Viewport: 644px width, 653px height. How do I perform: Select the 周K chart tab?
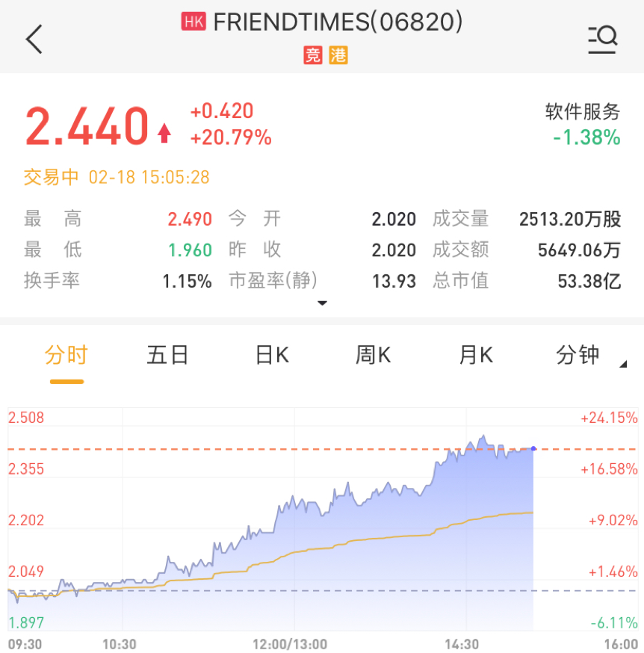pyautogui.click(x=373, y=355)
